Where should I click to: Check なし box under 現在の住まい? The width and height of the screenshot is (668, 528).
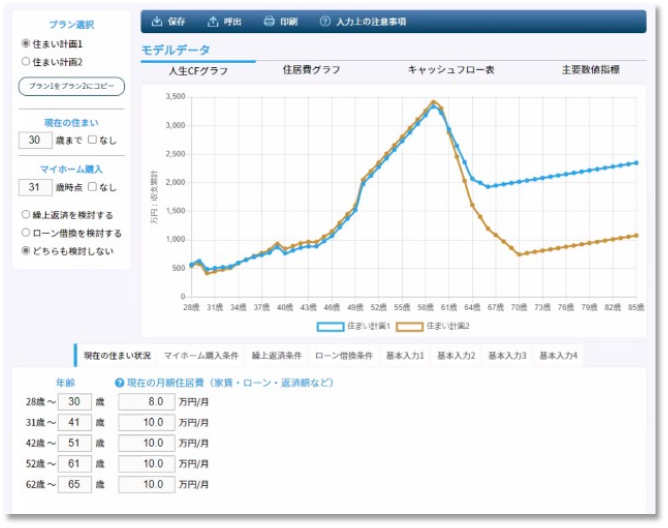click(x=92, y=140)
